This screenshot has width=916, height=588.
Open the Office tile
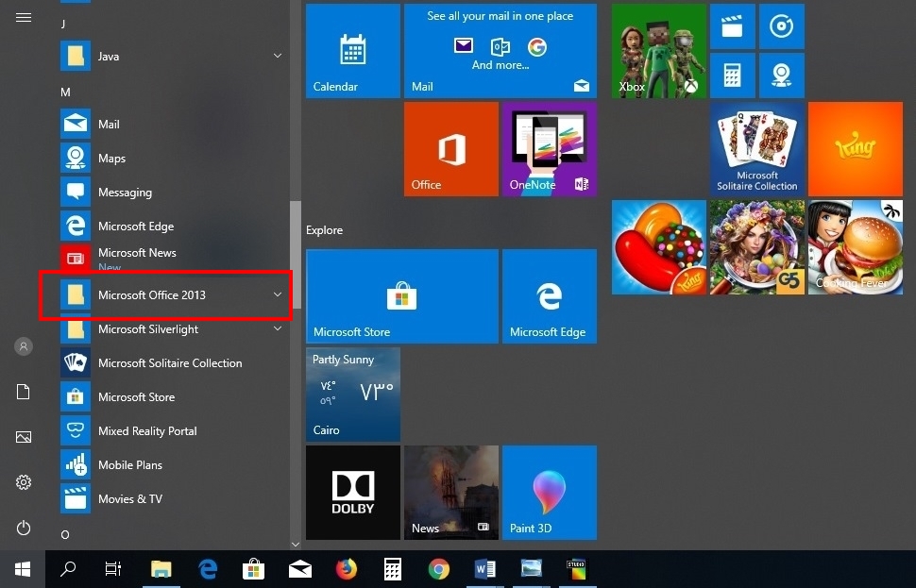(x=451, y=149)
